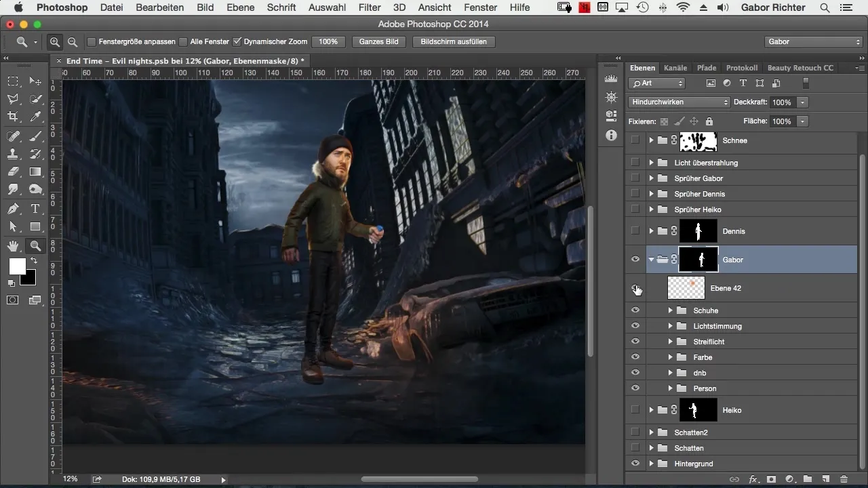Delete layer with trash icon
The height and width of the screenshot is (488, 868).
pos(844,479)
